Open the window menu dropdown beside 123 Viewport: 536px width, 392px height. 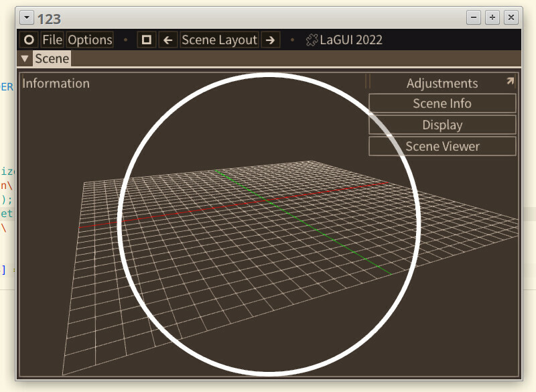coord(26,18)
